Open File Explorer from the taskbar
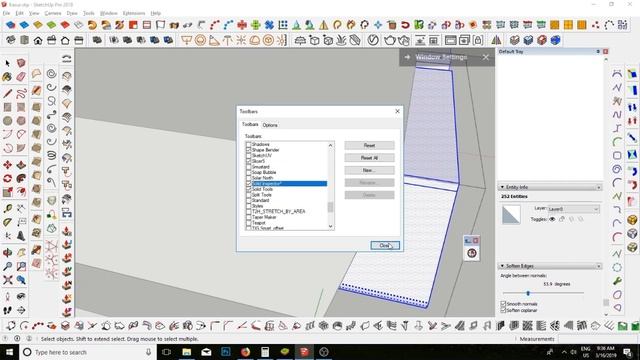The image size is (640, 360). point(187,352)
